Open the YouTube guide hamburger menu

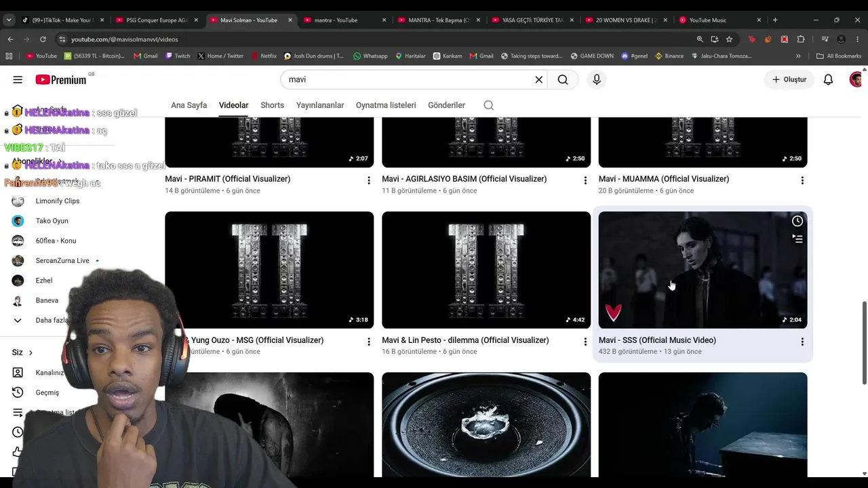(x=18, y=79)
